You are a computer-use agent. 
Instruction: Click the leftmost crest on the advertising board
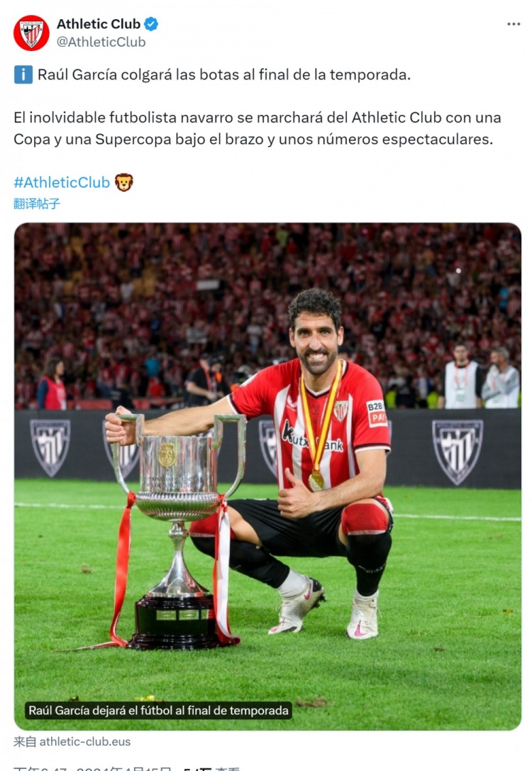pos(50,447)
